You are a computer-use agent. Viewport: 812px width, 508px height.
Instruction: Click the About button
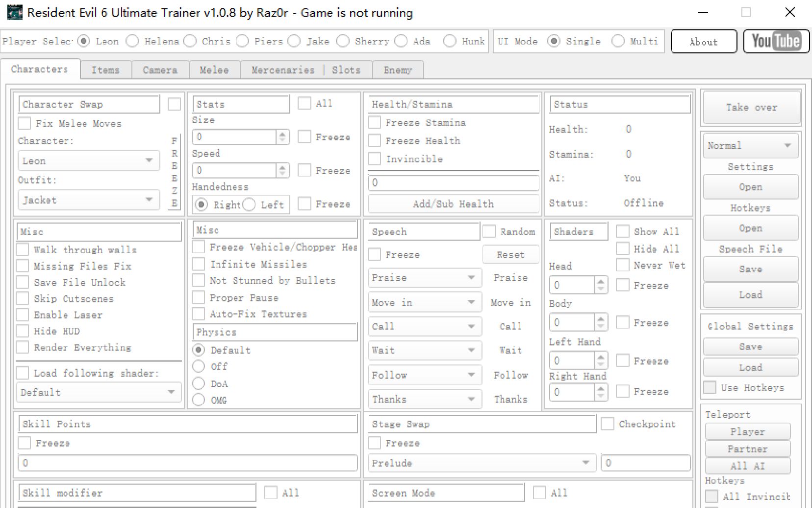pos(704,41)
